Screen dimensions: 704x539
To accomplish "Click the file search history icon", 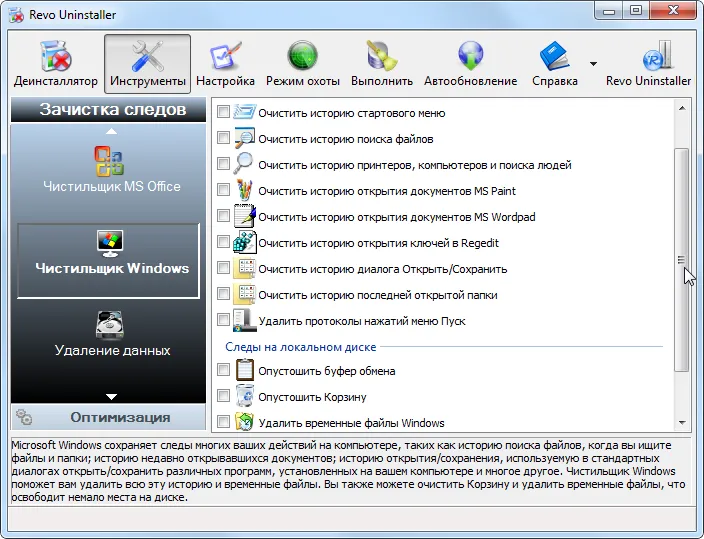I will [245, 138].
